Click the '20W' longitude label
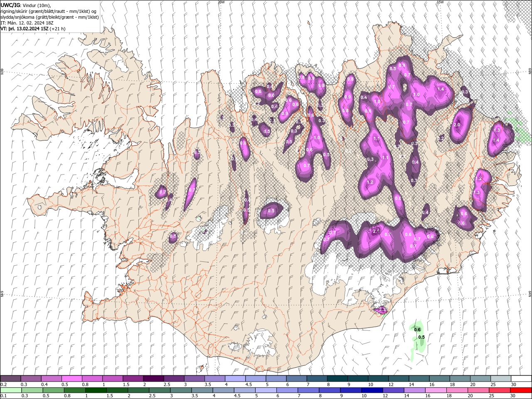532x399 pixels. click(221, 2)
